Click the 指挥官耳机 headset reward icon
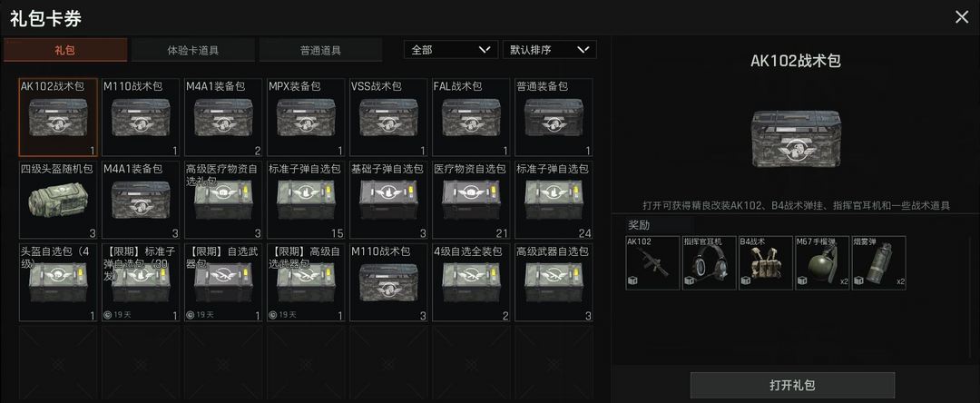Screen dimensions: 980x403 709,263
